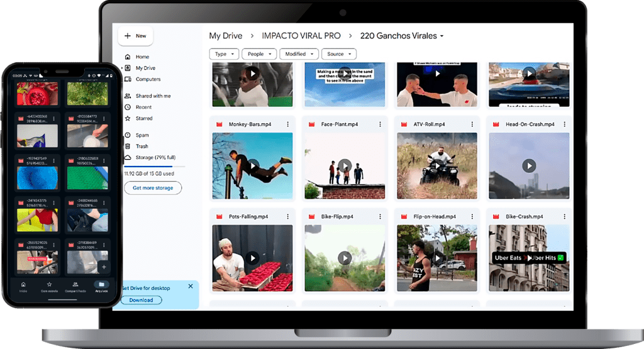Open more options for Face-Plant.mp4
644x349 pixels.
(380, 125)
